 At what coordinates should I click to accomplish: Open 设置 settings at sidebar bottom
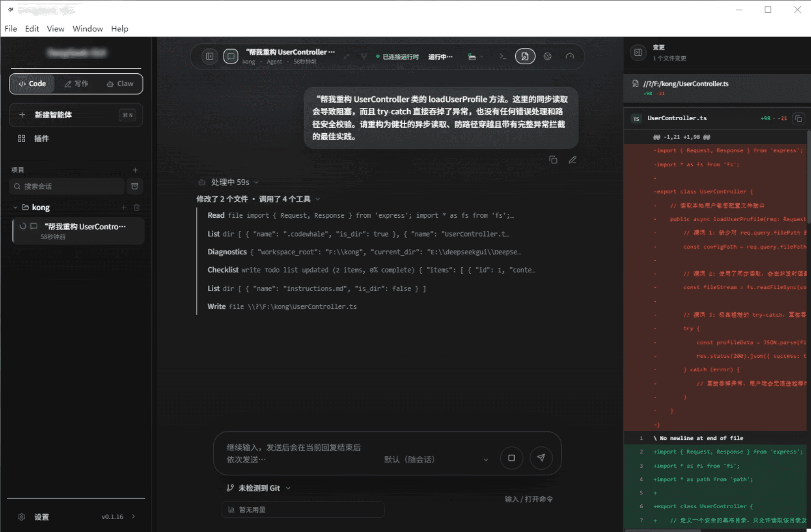42,517
